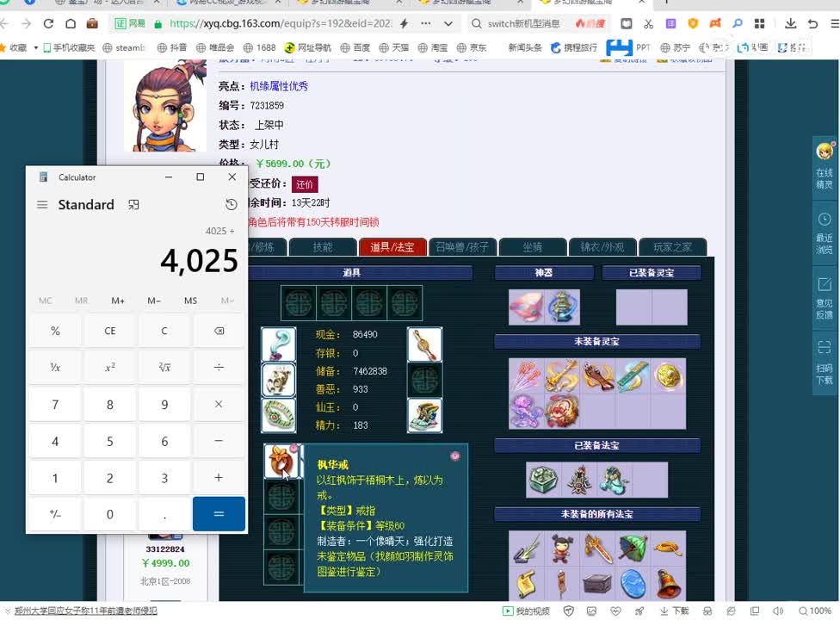Click the 100% zoom level in status bar
Screen dimensions: 840x620
coord(815,611)
